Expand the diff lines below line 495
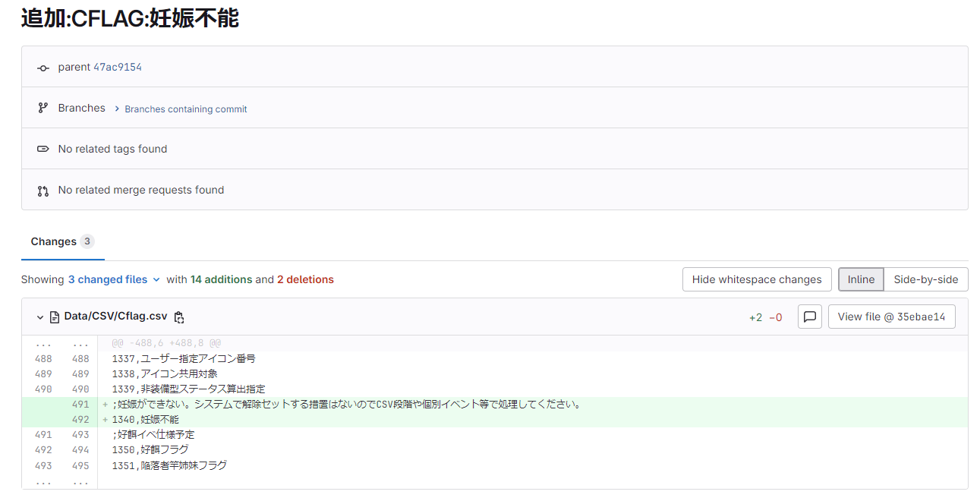Image resolution: width=980 pixels, height=501 pixels. point(60,481)
